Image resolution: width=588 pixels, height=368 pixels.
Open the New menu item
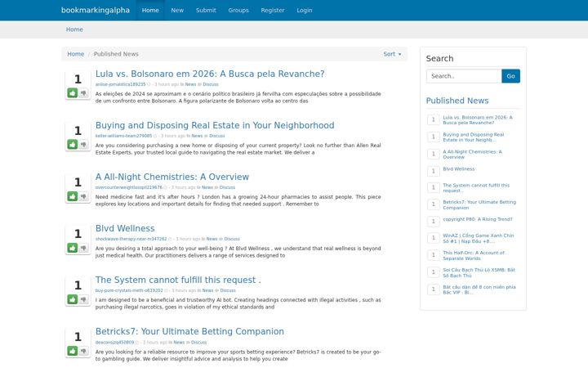click(177, 10)
